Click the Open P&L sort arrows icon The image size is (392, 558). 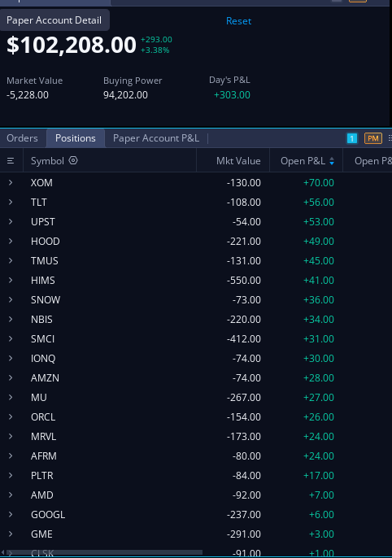coord(332,161)
